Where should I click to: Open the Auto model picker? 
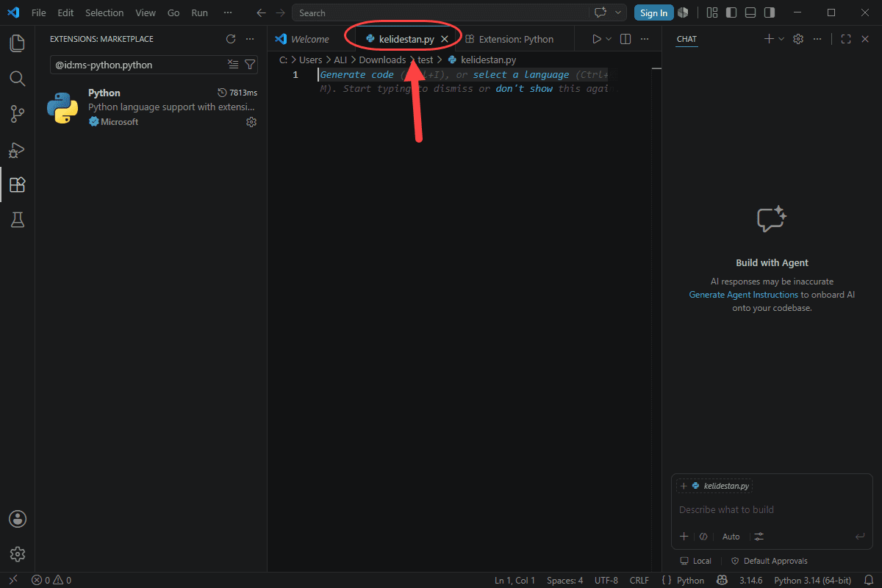(x=731, y=537)
